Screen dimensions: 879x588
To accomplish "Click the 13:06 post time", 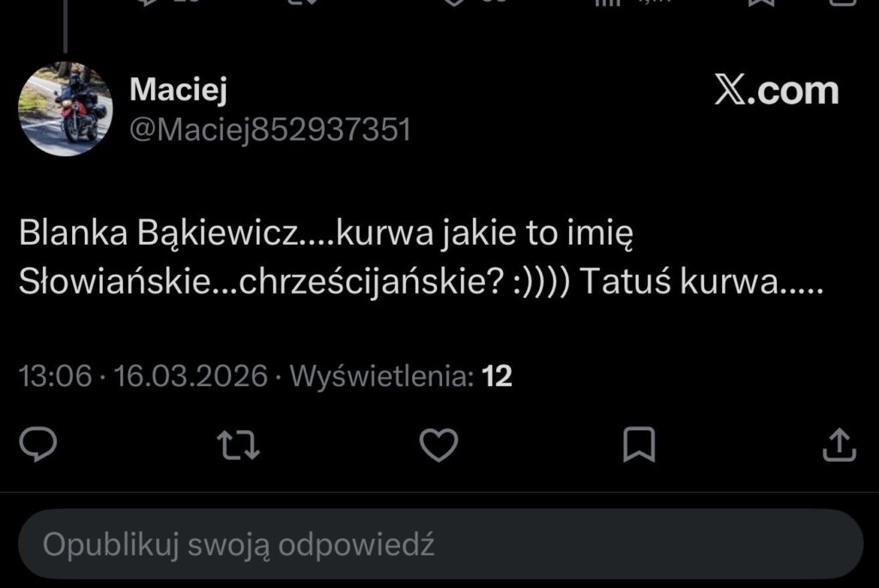I will [55, 376].
